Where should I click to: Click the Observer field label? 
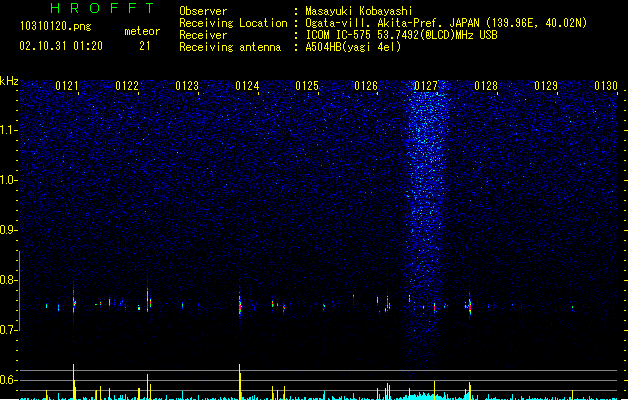click(x=203, y=11)
